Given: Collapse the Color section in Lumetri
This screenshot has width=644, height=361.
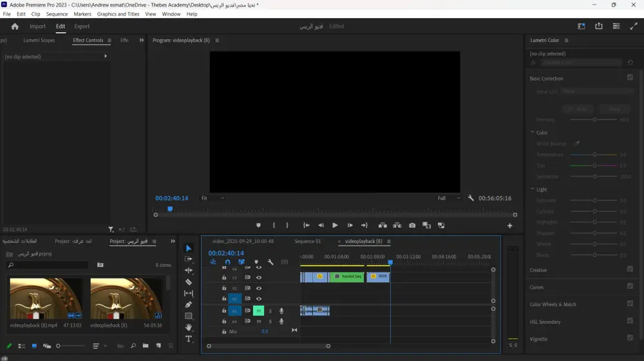Looking at the screenshot, I should point(533,133).
